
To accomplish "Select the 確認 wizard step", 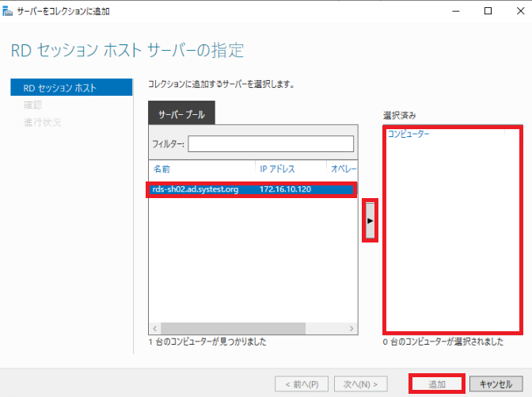I will click(x=32, y=105).
